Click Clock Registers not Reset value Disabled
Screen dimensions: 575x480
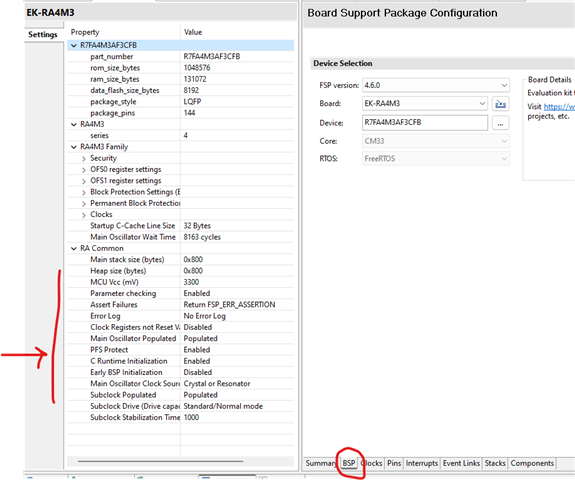click(198, 327)
